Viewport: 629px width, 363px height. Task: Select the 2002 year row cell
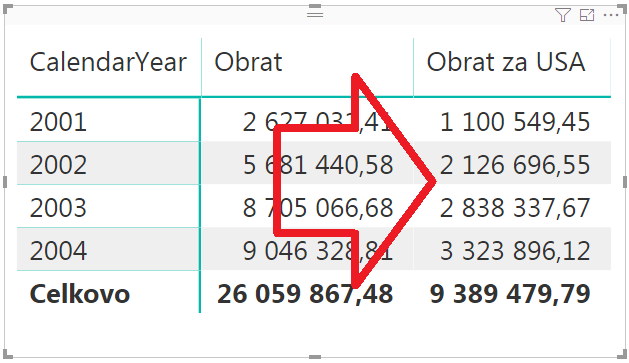[58, 165]
